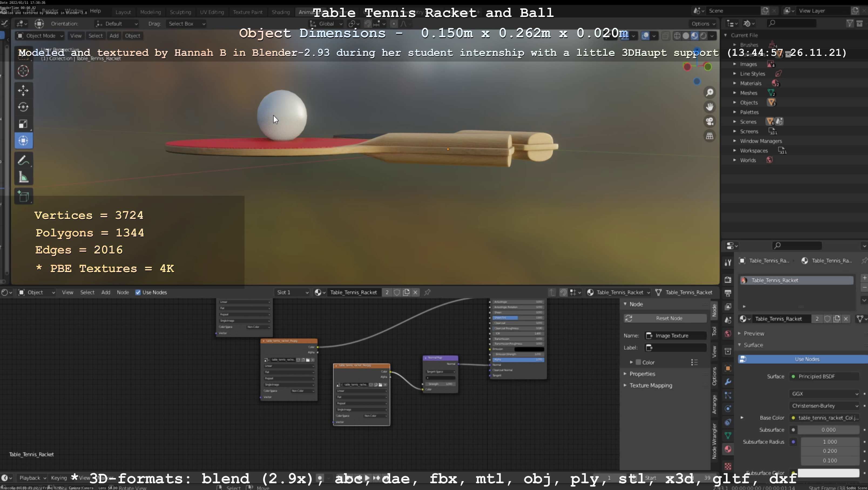Open the GGX distribution dropdown
Screen dimensions: 868x490
[824, 394]
